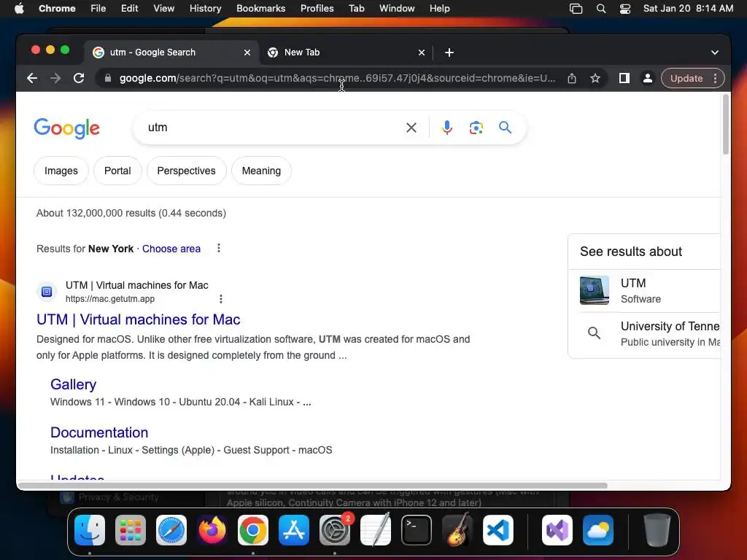
Task: Click the Update button in Chrome
Action: point(686,78)
